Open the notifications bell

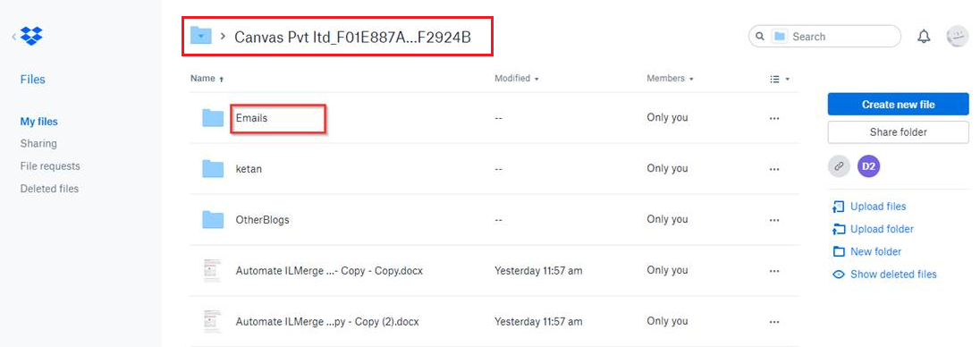point(923,37)
